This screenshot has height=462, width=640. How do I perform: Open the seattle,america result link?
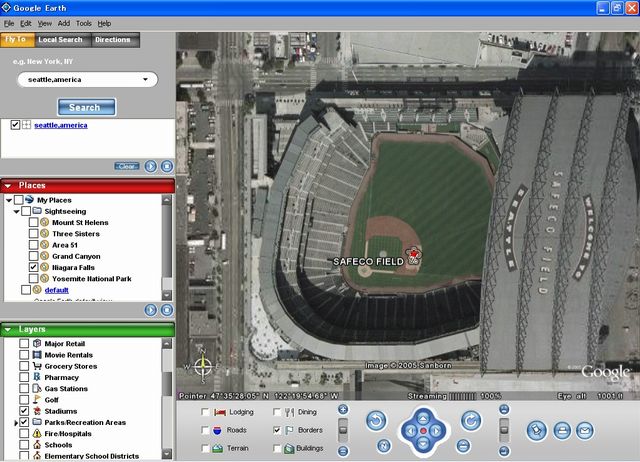tap(61, 125)
